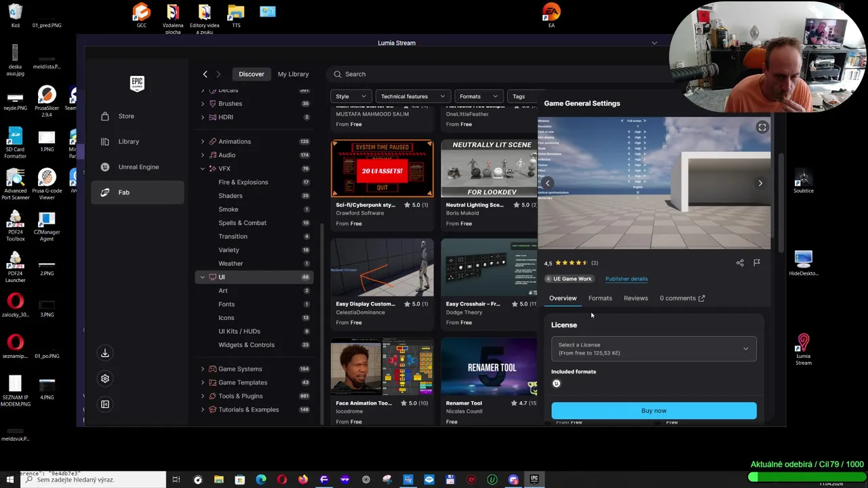Click the Epic Games logo
This screenshot has width=868, height=488.
(137, 83)
